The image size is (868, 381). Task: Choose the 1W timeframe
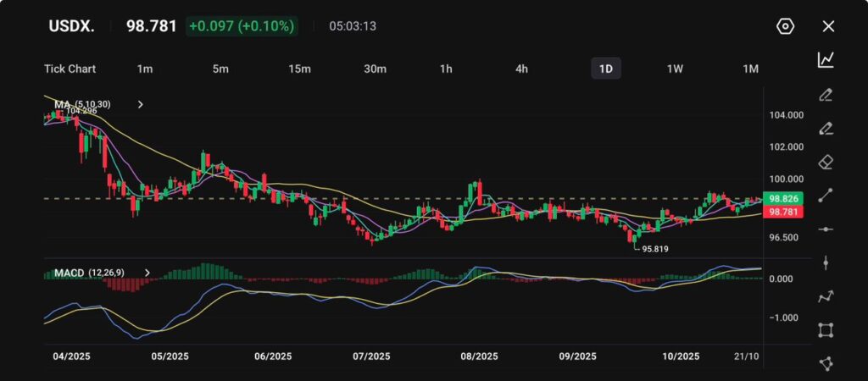click(675, 69)
